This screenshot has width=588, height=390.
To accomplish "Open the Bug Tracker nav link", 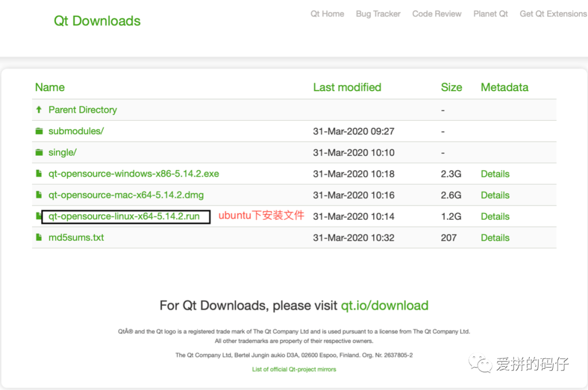I will point(378,14).
